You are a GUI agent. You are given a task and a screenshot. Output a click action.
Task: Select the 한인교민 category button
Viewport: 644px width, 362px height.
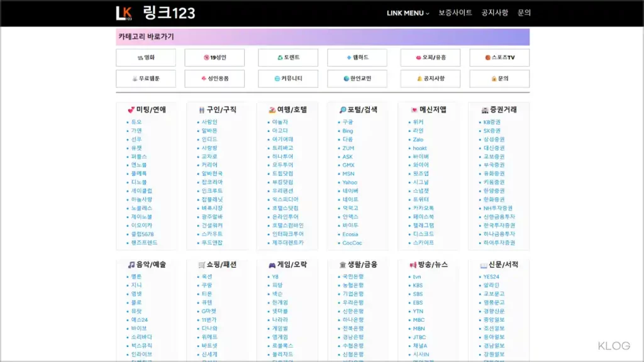357,79
